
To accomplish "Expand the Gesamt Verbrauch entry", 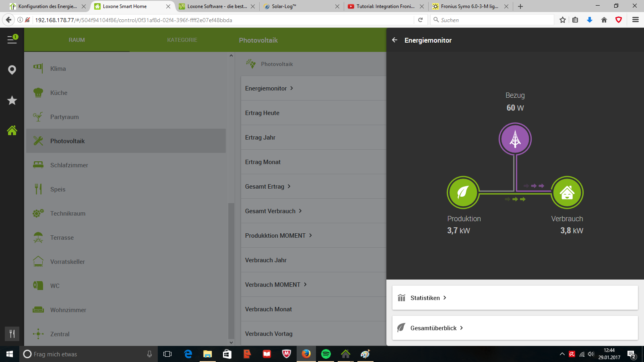I will (314, 211).
